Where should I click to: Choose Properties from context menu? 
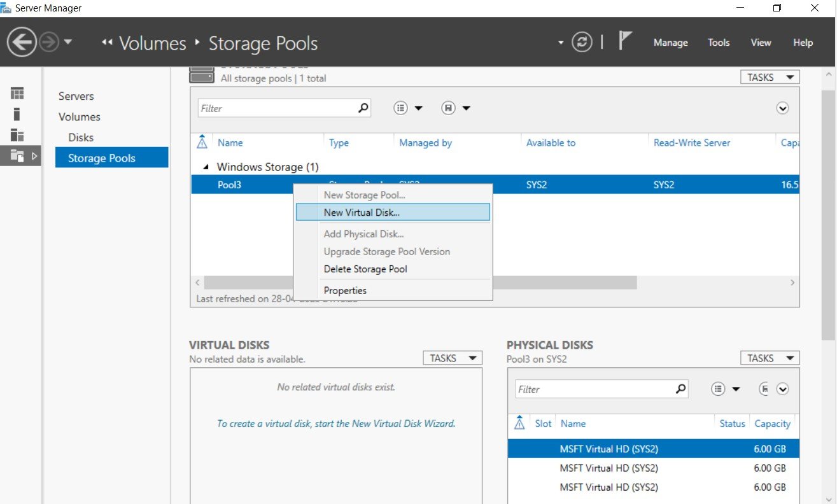(x=393, y=290)
